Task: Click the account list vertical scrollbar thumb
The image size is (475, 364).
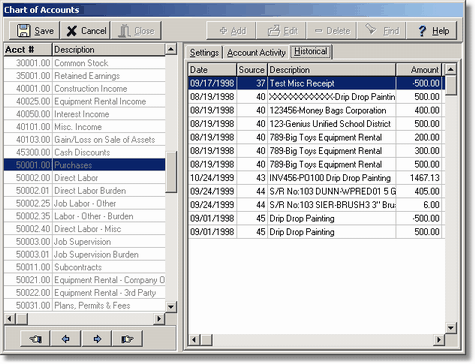Action: click(x=171, y=172)
